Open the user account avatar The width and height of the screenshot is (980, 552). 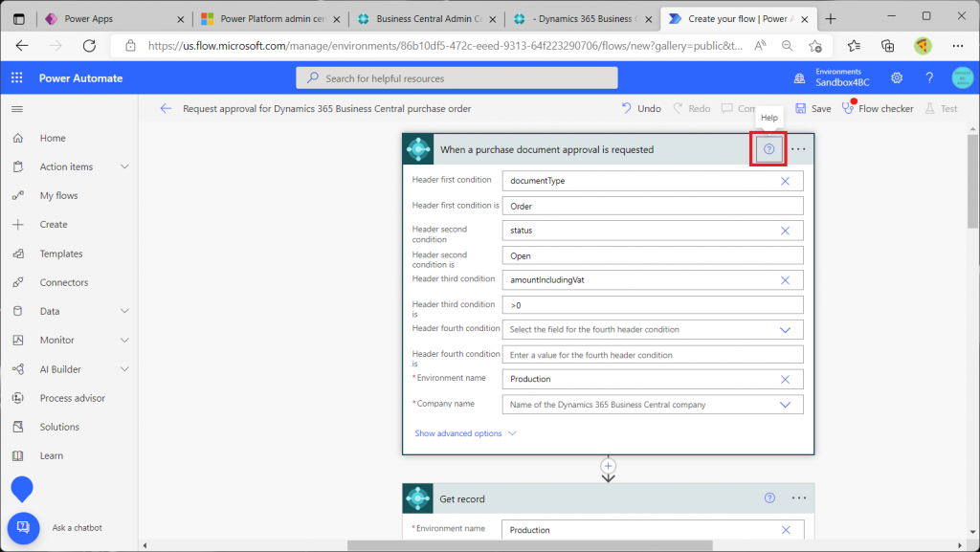pos(963,78)
